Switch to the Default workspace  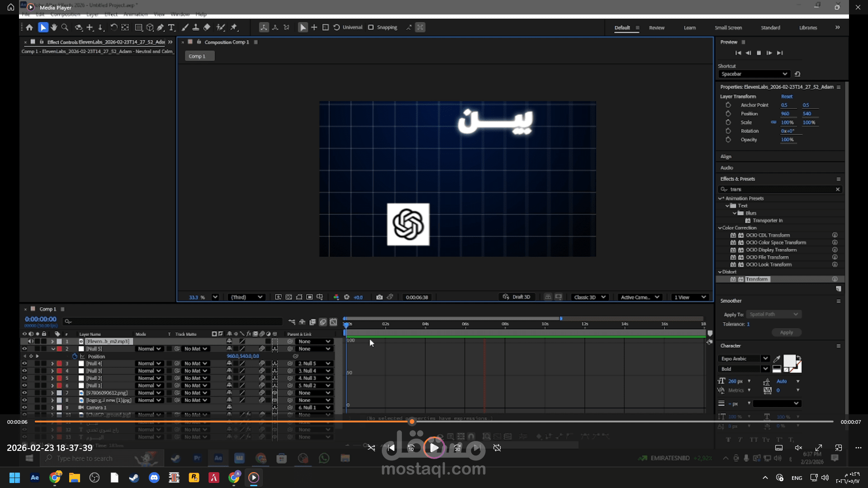622,28
